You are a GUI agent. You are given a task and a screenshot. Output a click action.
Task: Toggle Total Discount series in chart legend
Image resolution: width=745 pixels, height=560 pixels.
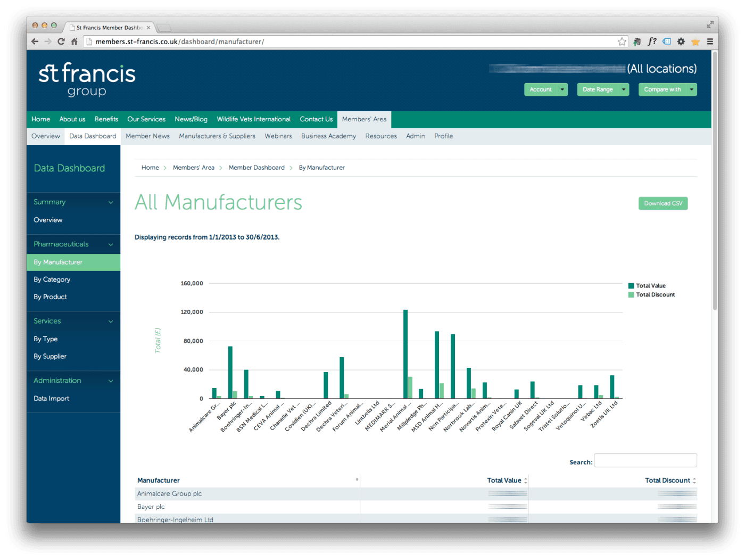[652, 294]
